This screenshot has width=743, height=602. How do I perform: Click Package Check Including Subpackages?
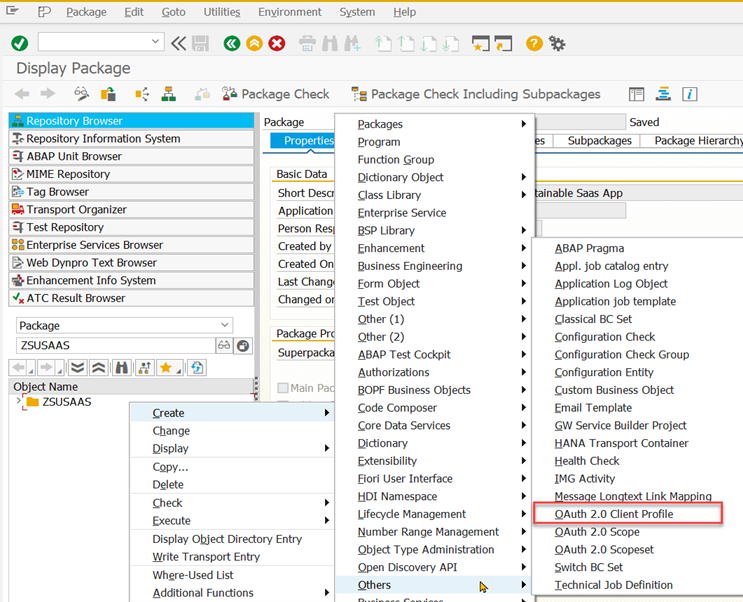(476, 94)
